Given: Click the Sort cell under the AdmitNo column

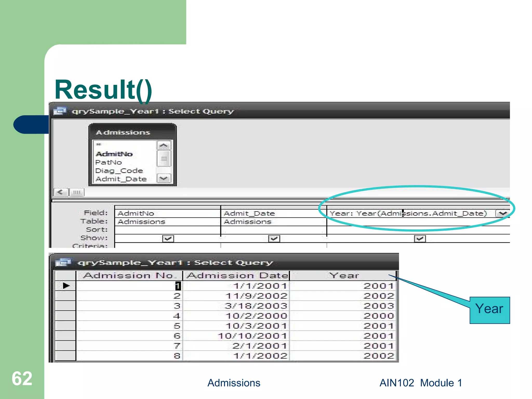Looking at the screenshot, I should click(x=168, y=230).
